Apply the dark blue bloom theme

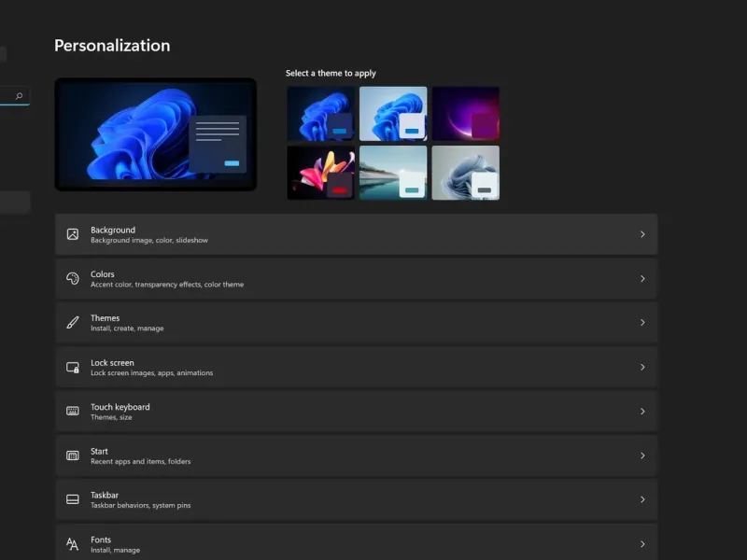click(x=320, y=113)
